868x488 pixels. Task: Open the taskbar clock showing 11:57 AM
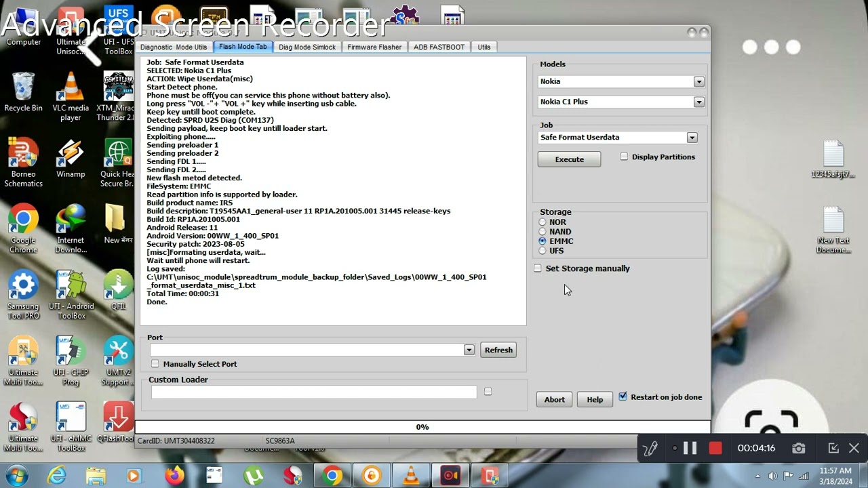tap(835, 476)
